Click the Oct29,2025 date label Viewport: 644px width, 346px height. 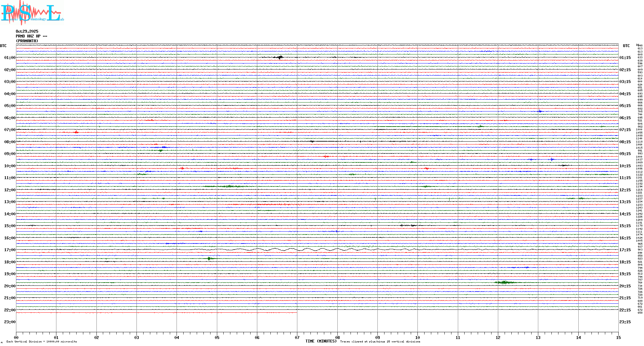[27, 31]
